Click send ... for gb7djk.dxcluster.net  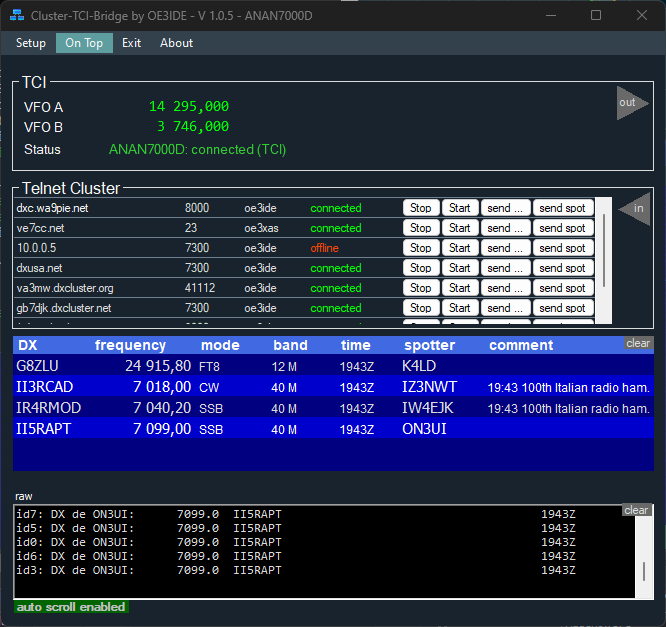505,308
